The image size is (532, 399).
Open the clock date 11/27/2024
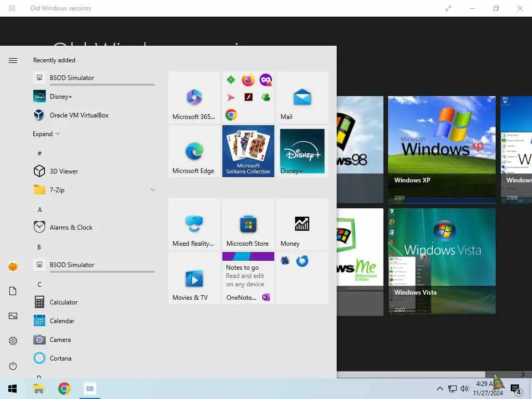(487, 393)
